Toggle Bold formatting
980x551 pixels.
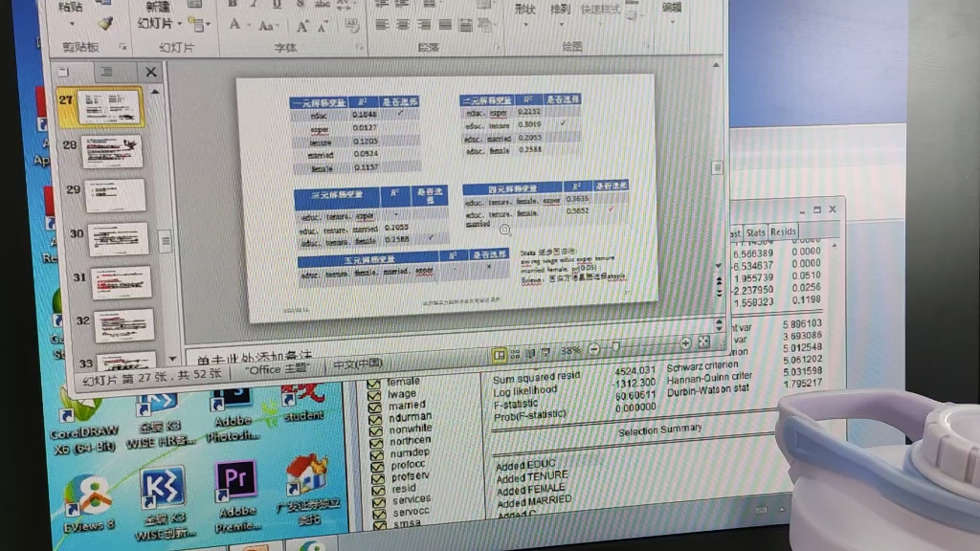pyautogui.click(x=232, y=4)
